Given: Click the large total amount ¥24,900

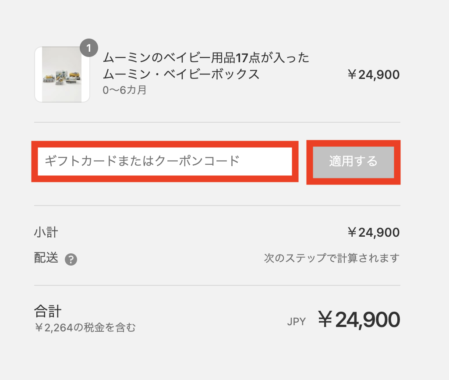Looking at the screenshot, I should tap(359, 319).
